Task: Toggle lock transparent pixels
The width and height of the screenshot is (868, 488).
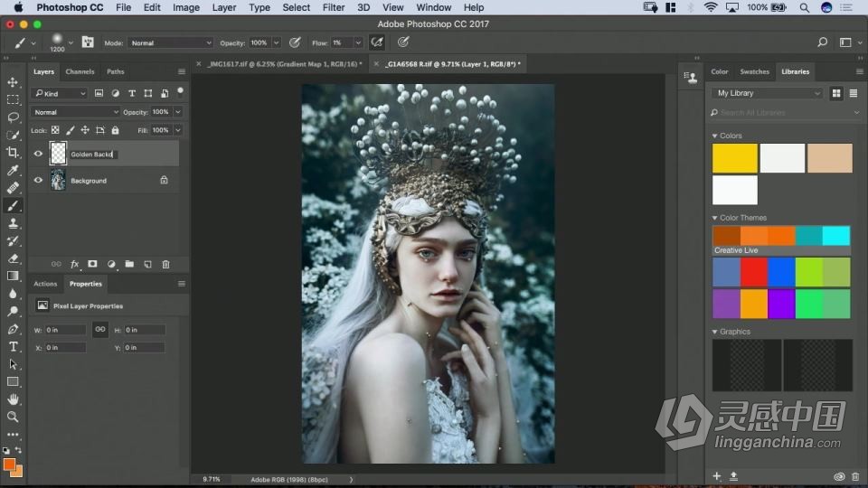Action: coord(55,130)
